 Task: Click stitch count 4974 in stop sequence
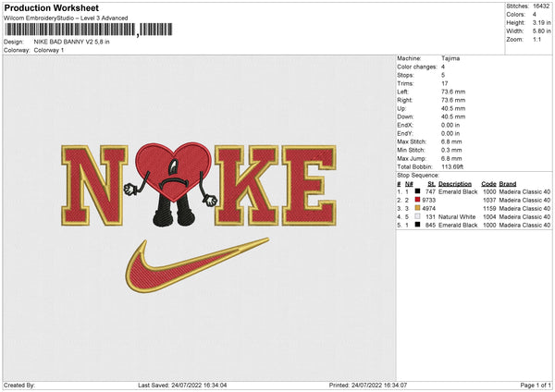click(428, 208)
